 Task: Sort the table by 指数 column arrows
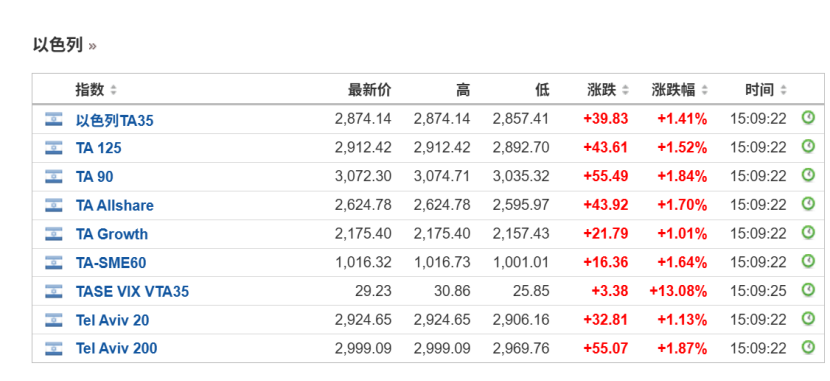coord(113,90)
